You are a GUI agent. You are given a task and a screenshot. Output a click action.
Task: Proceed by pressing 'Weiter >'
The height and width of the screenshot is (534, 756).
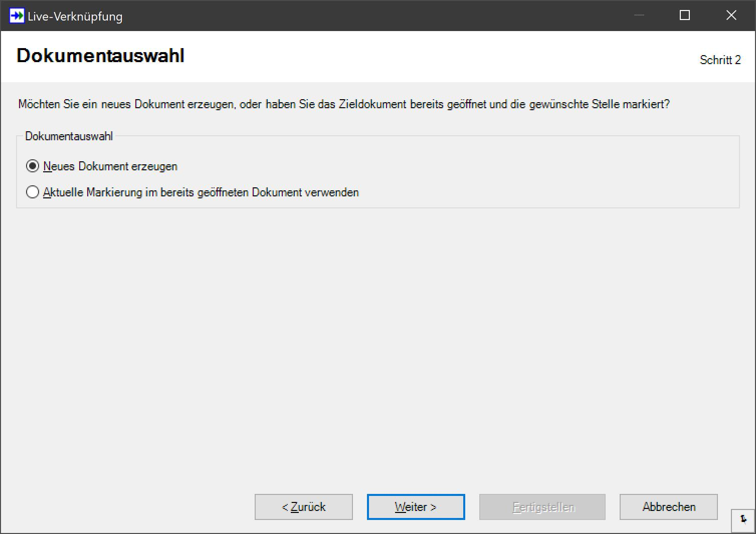416,507
